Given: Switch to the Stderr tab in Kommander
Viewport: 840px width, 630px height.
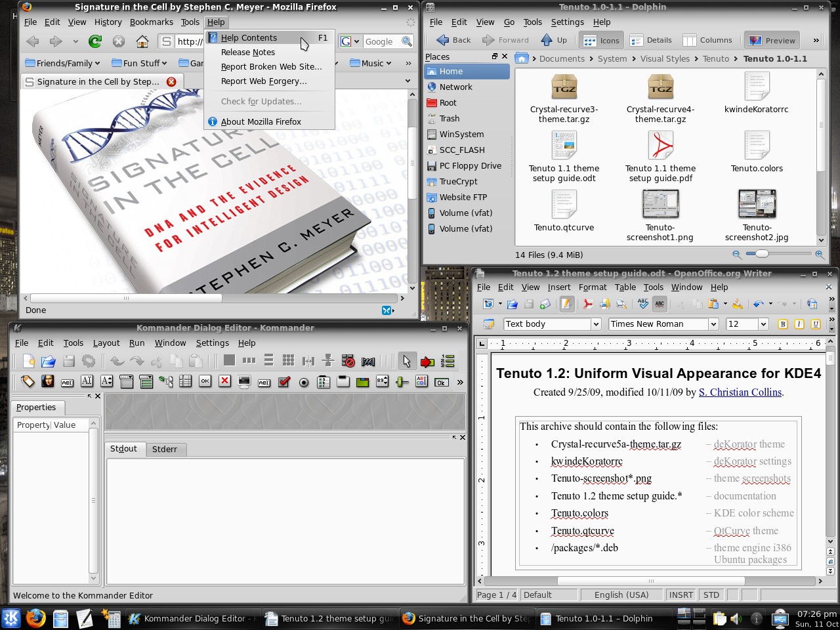Looking at the screenshot, I should click(165, 449).
